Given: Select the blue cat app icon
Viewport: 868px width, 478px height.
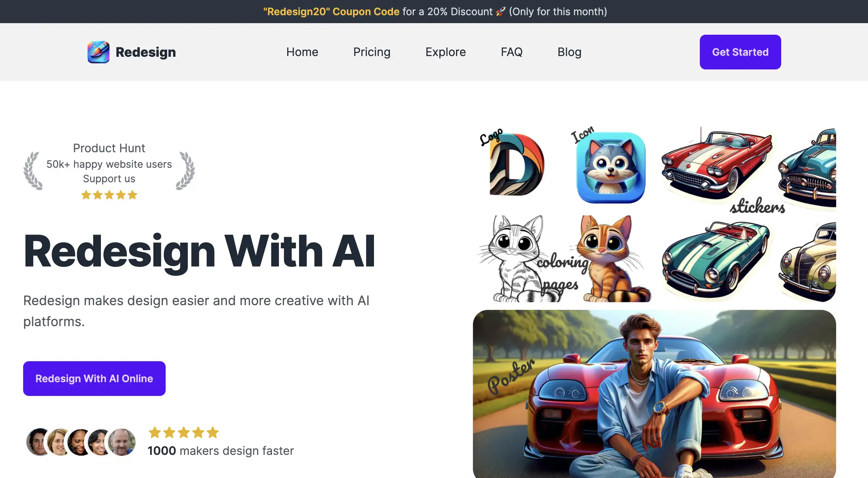Looking at the screenshot, I should (610, 168).
